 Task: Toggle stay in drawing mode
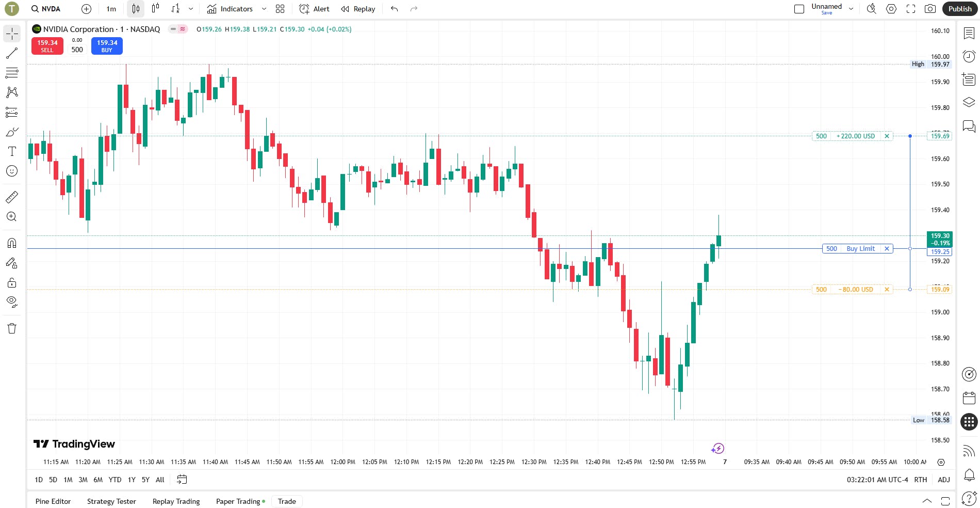pos(12,263)
